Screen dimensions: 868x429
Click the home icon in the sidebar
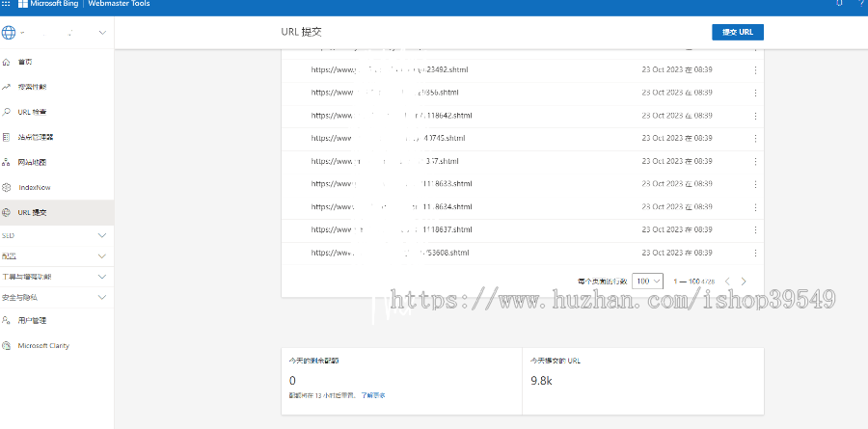(x=6, y=62)
